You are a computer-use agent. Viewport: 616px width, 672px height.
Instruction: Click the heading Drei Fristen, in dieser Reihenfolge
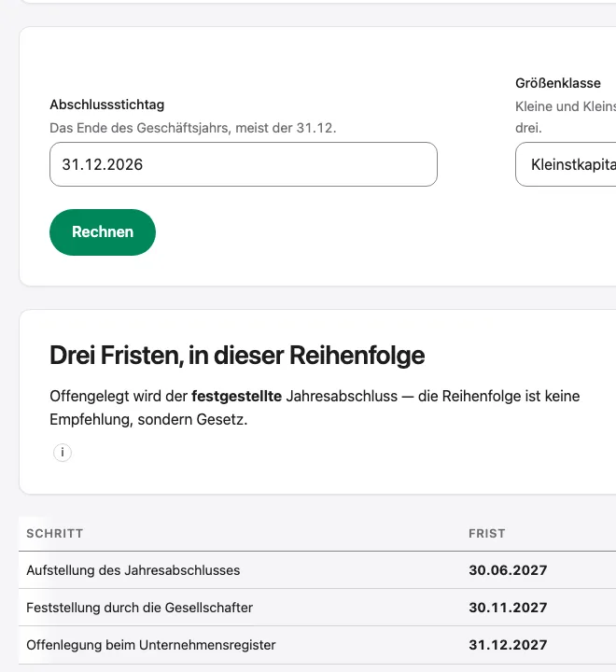click(237, 356)
